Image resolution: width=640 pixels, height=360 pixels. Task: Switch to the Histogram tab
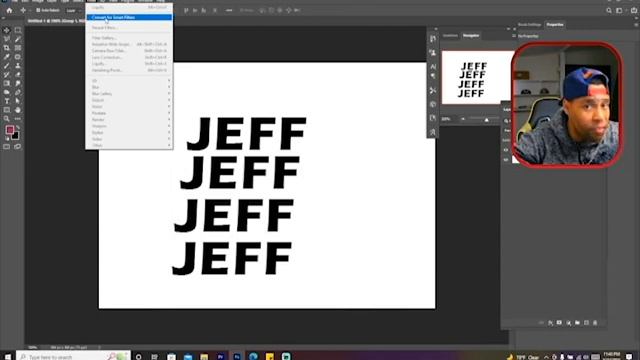(450, 36)
